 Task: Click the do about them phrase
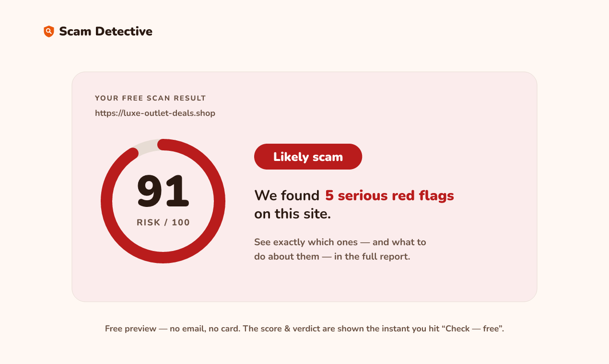287,256
